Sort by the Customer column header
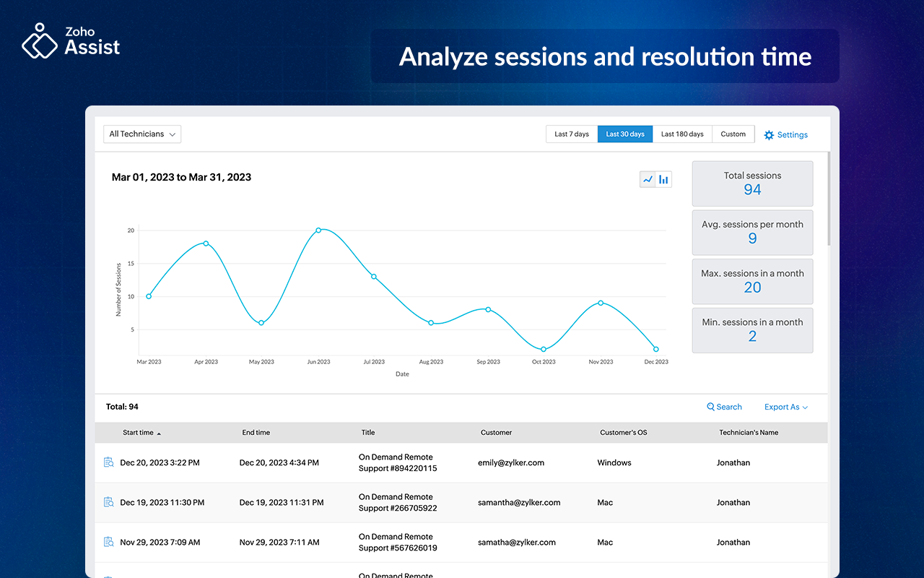 tap(496, 433)
